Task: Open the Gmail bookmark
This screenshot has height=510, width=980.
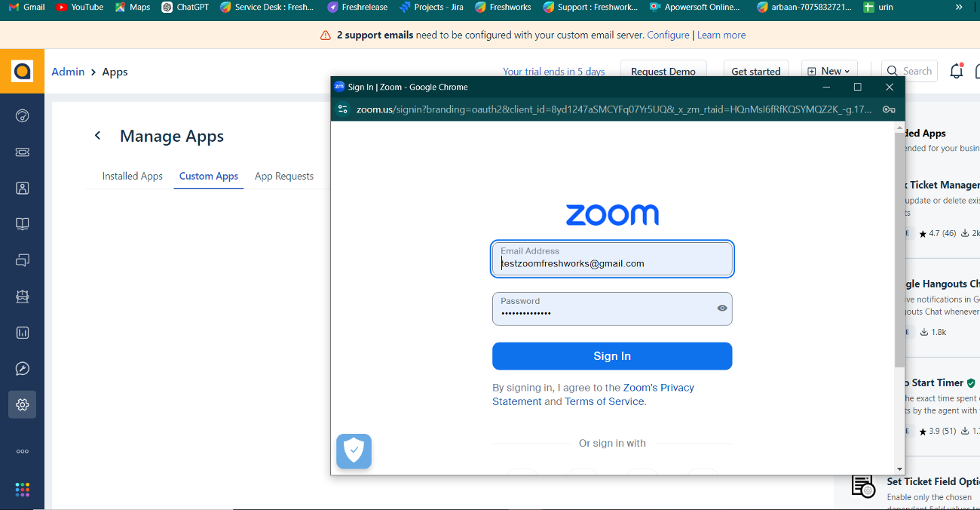Action: [x=26, y=7]
